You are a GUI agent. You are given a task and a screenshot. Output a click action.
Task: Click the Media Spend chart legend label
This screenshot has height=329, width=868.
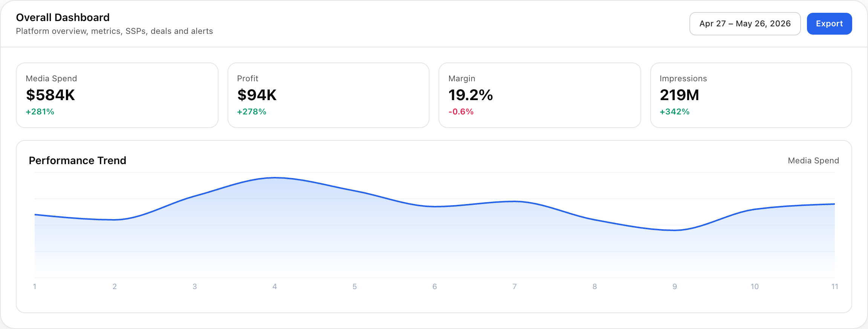coord(813,161)
